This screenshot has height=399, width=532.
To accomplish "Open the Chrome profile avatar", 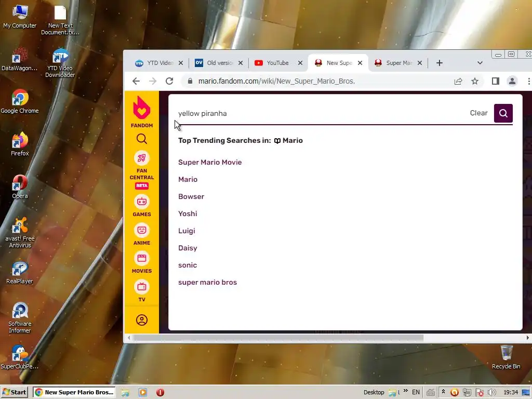I will [512, 81].
